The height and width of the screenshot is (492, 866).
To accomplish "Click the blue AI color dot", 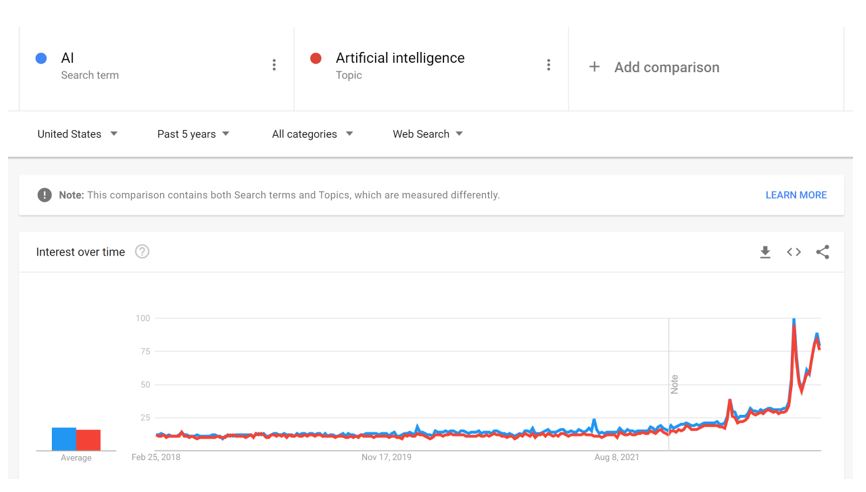I will pyautogui.click(x=41, y=58).
